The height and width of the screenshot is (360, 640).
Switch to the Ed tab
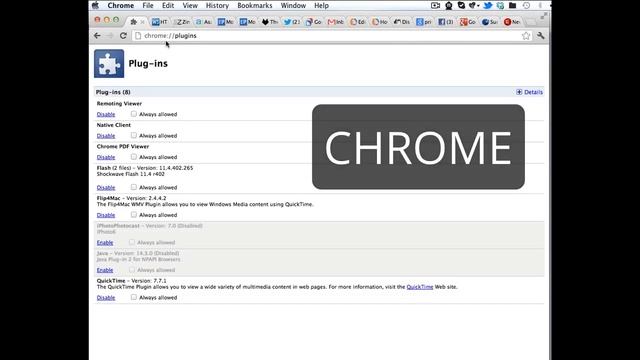(x=358, y=22)
